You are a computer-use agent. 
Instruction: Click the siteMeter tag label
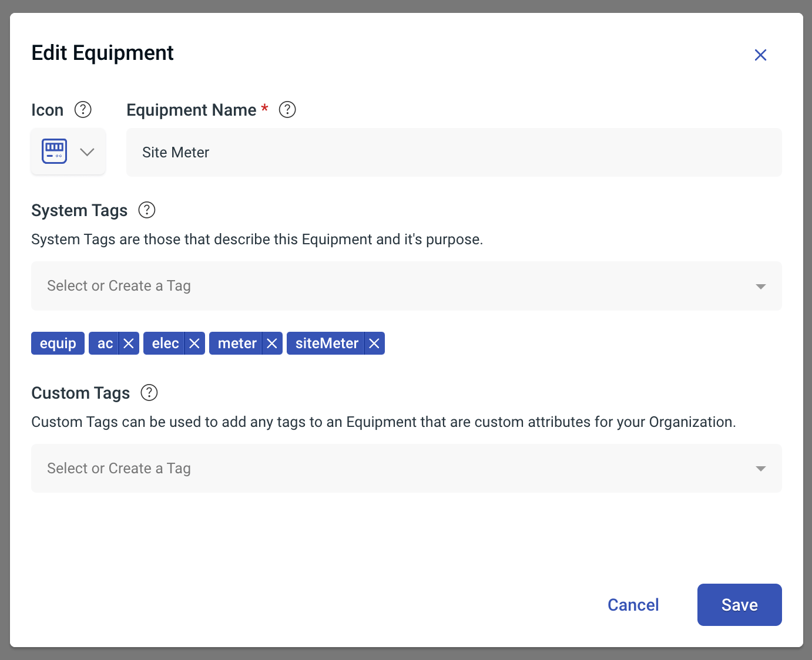[327, 344]
